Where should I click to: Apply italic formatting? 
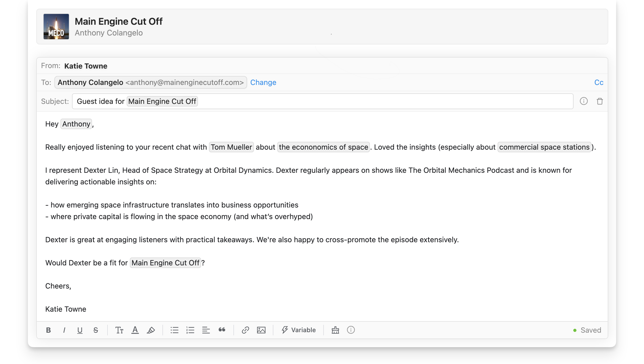(x=64, y=330)
